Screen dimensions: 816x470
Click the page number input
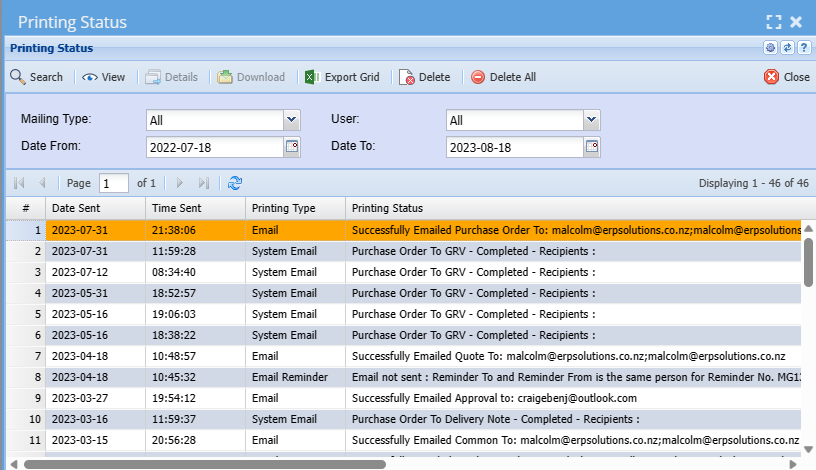coord(113,183)
